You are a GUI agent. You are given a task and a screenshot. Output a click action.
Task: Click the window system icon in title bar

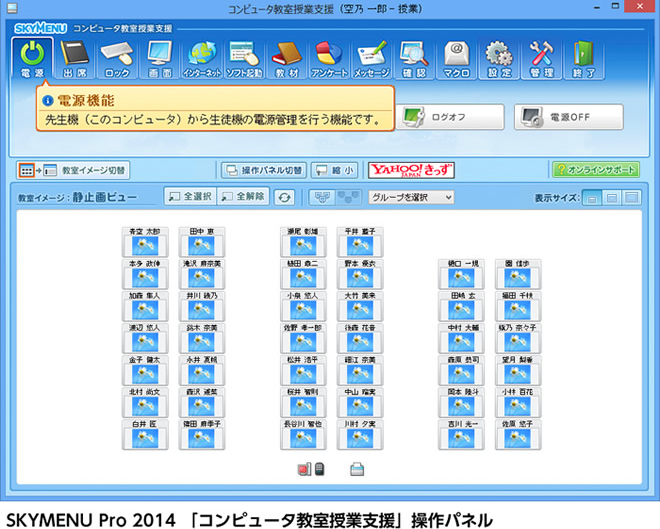tap(12, 8)
